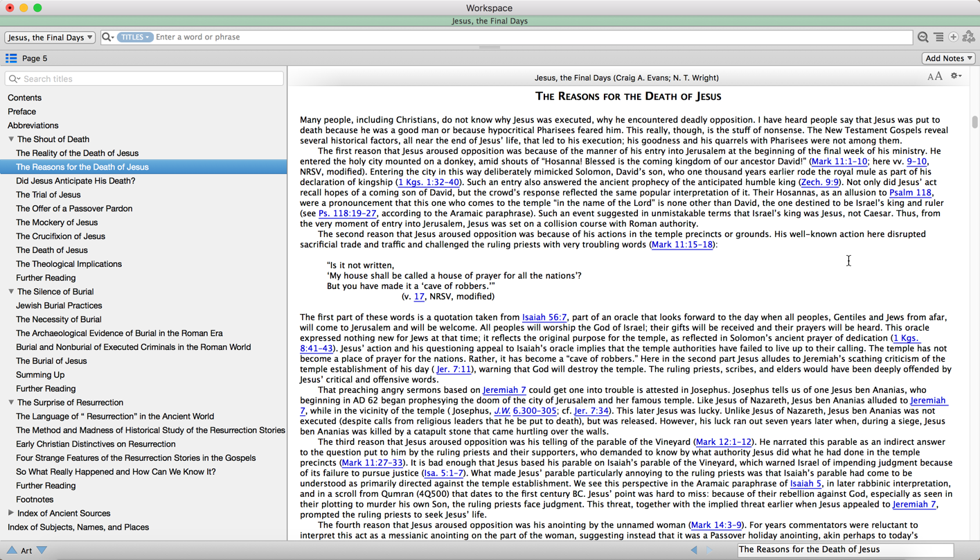This screenshot has height=560, width=980.
Task: Go down with the blue down triangle
Action: coord(42,550)
